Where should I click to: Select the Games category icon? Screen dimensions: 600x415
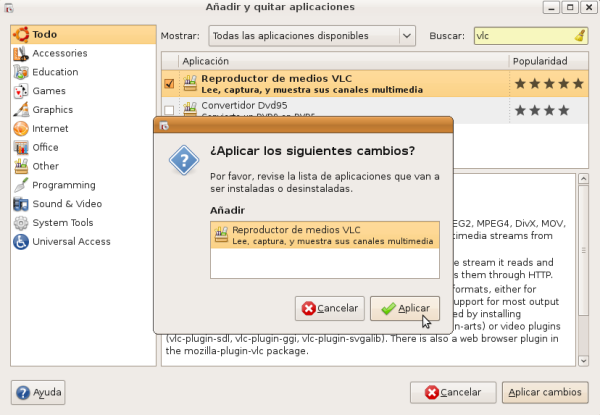[x=21, y=91]
